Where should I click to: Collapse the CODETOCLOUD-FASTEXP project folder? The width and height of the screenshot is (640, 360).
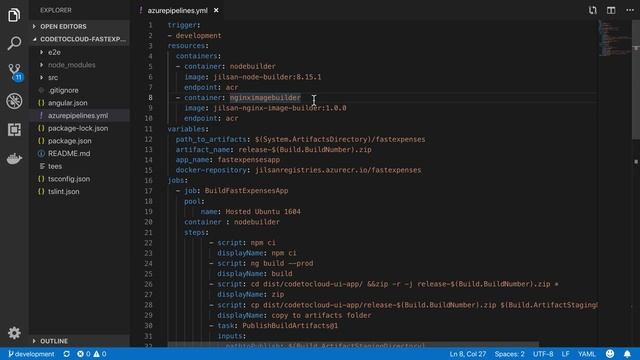pyautogui.click(x=80, y=39)
